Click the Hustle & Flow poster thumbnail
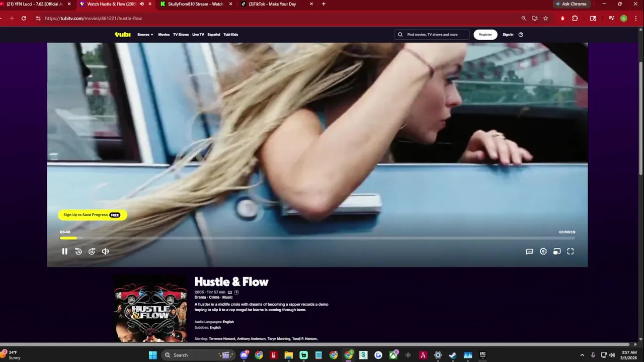 point(150,309)
